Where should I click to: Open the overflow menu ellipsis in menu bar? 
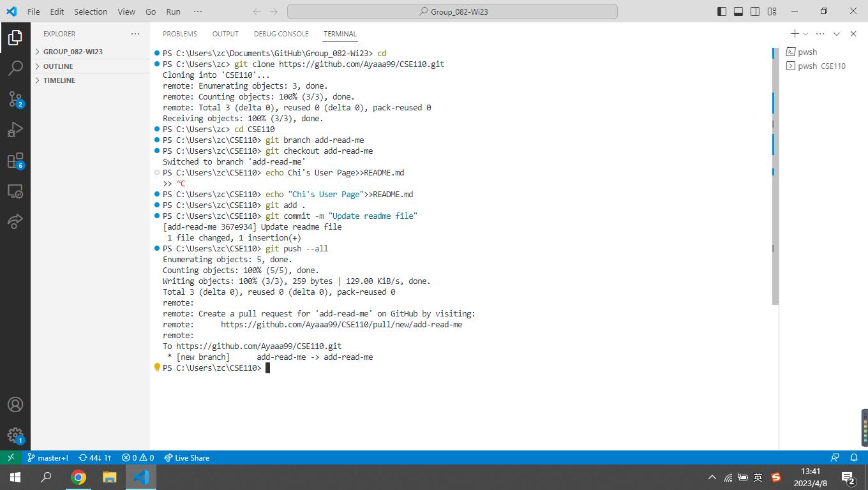coord(197,11)
